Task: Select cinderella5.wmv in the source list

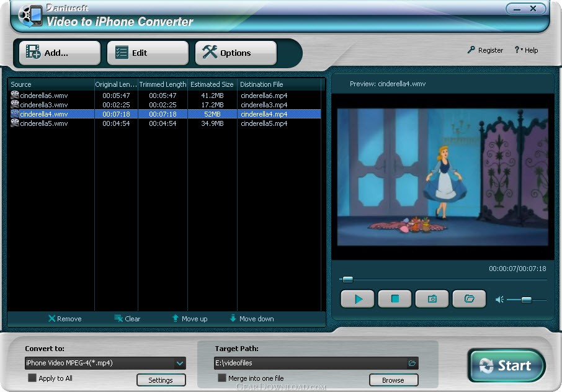Action: (43, 123)
